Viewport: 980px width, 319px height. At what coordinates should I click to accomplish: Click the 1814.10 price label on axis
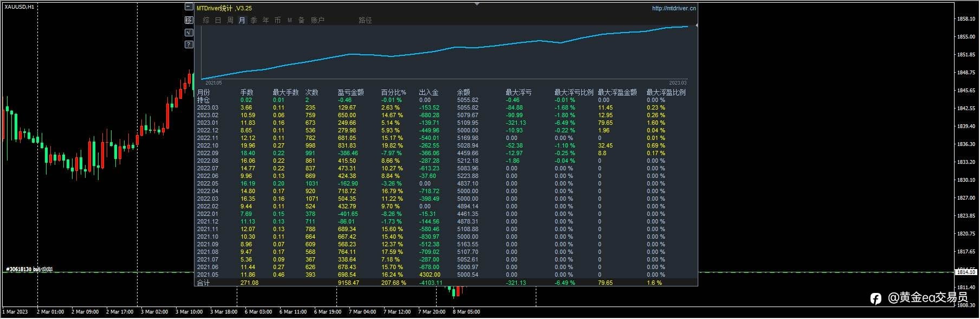pos(966,272)
